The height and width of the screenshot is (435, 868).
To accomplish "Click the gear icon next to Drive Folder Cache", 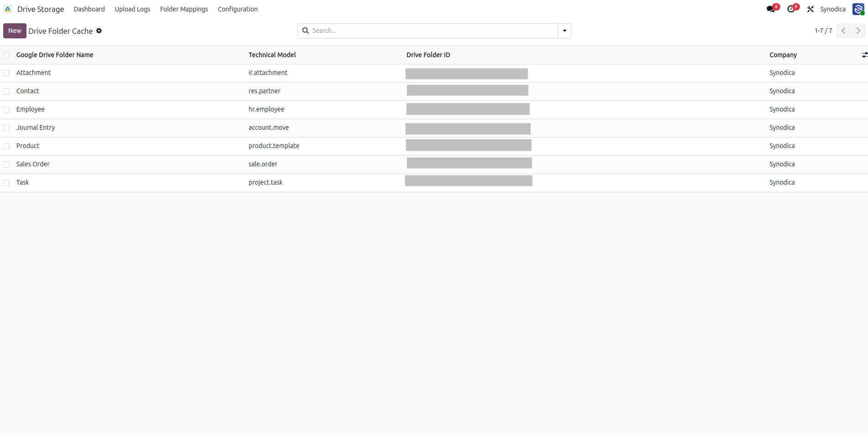I will click(x=99, y=31).
